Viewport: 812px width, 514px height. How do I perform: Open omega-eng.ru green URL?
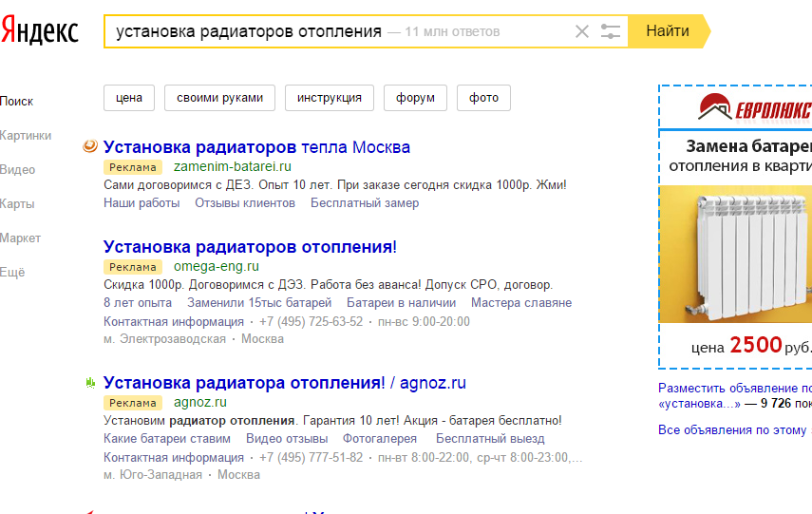(x=217, y=266)
